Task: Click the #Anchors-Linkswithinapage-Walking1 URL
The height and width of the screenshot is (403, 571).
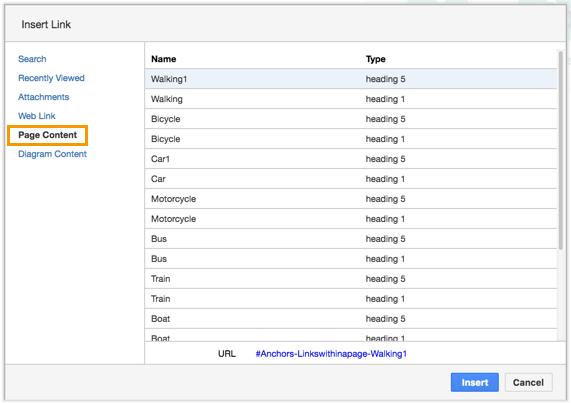Action: coord(331,353)
